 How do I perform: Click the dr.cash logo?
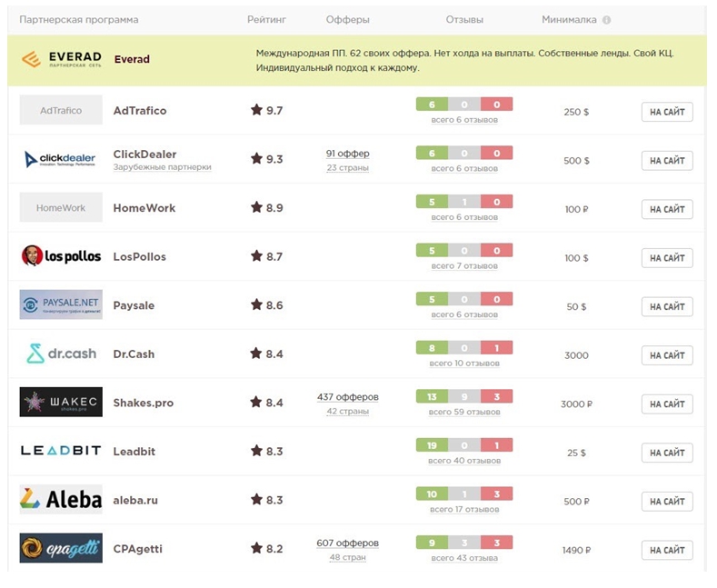click(61, 354)
